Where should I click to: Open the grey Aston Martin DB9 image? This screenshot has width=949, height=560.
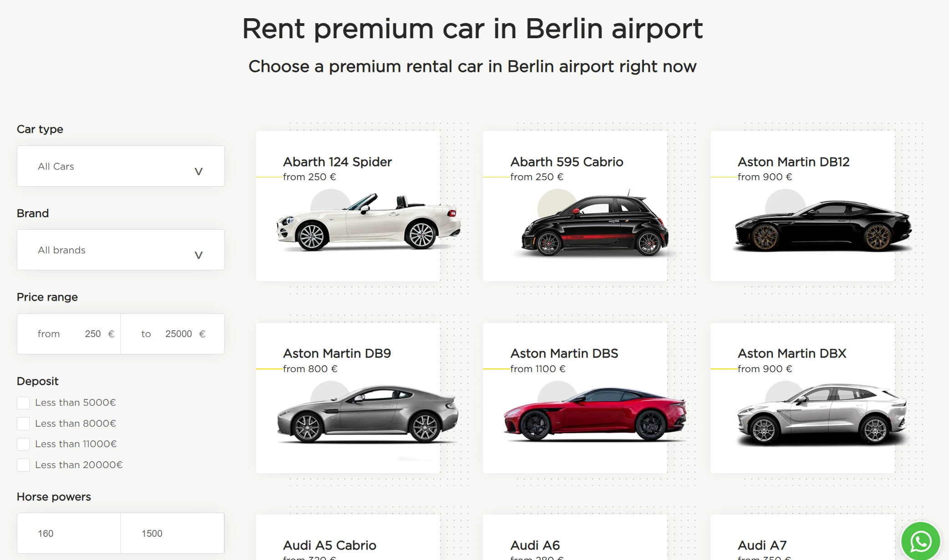click(368, 415)
